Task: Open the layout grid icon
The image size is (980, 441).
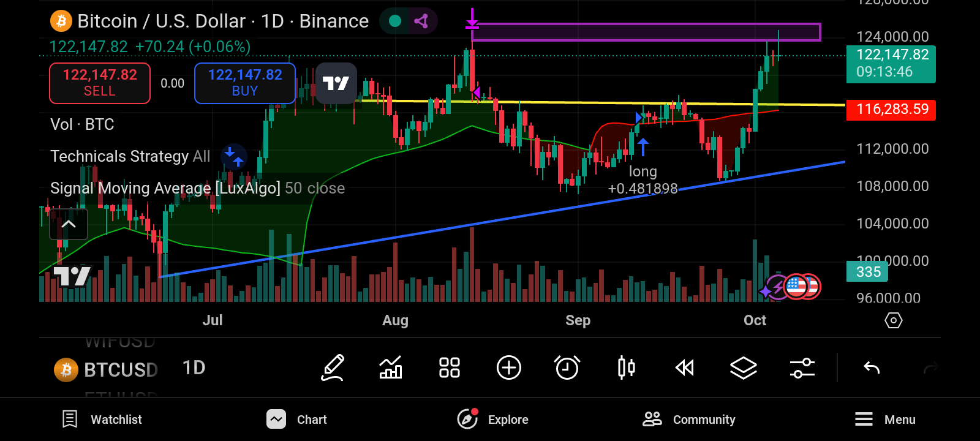Action: pyautogui.click(x=450, y=368)
